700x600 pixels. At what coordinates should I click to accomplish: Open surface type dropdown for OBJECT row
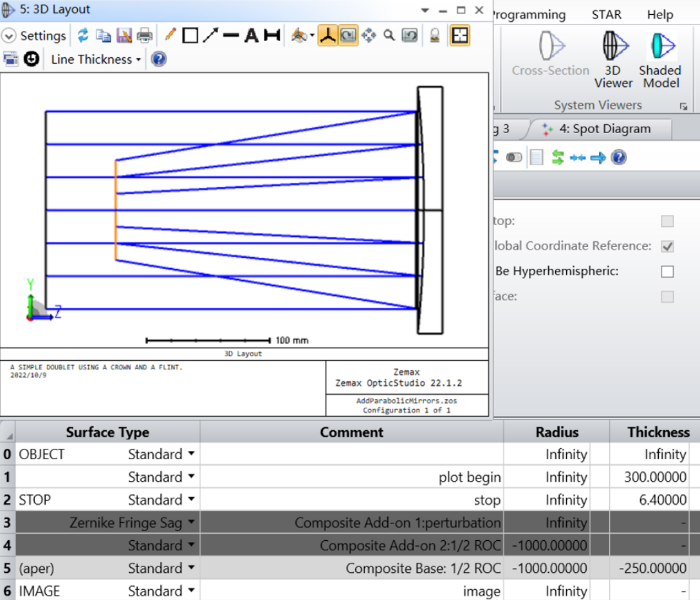191,453
